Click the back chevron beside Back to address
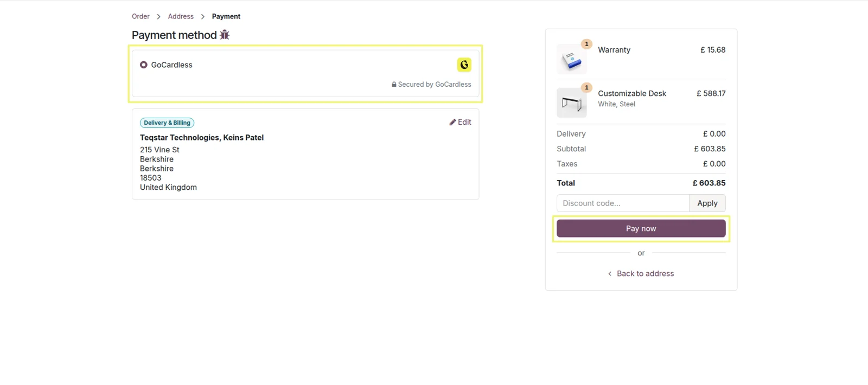The width and height of the screenshot is (868, 385). (610, 274)
